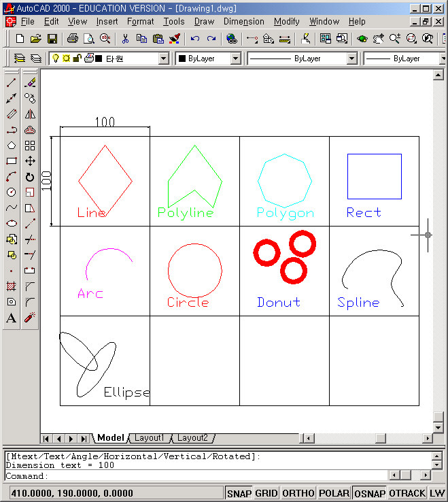
Task: Toggle LWT lineweight display button
Action: [437, 493]
